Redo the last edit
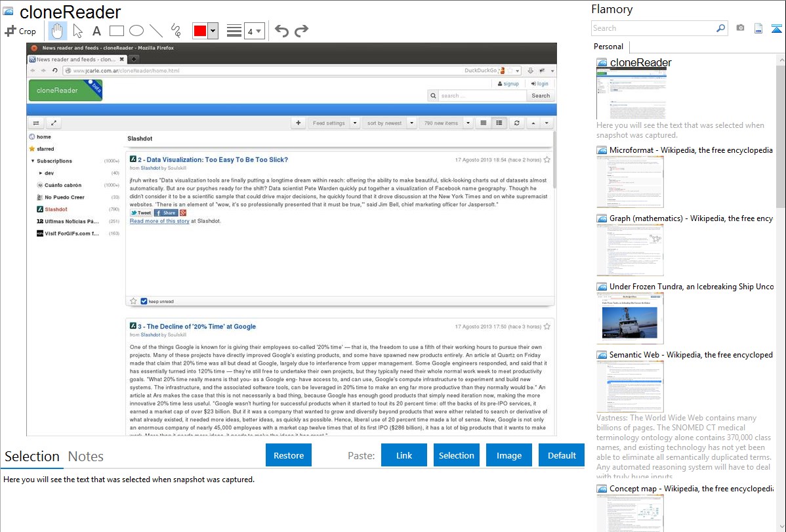The width and height of the screenshot is (786, 532). (x=301, y=31)
